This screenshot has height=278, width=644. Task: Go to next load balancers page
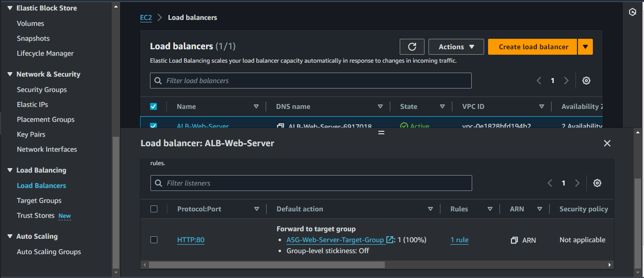(566, 81)
